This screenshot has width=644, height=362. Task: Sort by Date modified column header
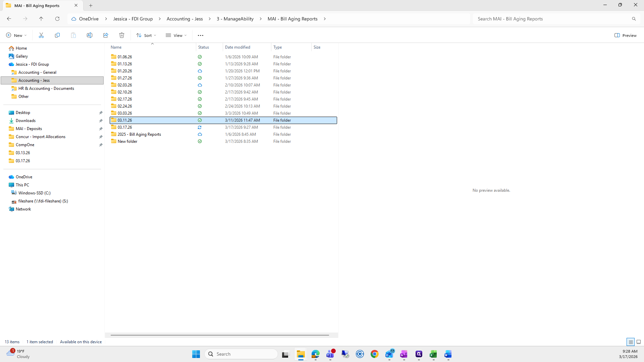click(237, 47)
